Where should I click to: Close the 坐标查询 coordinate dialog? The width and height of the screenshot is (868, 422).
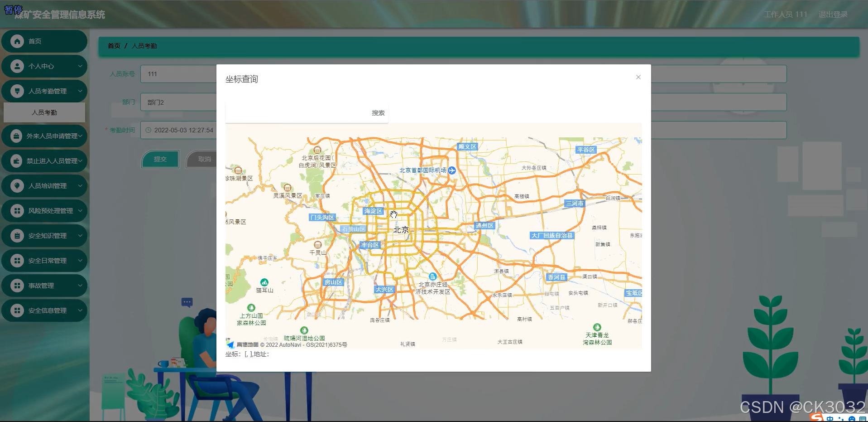click(638, 77)
